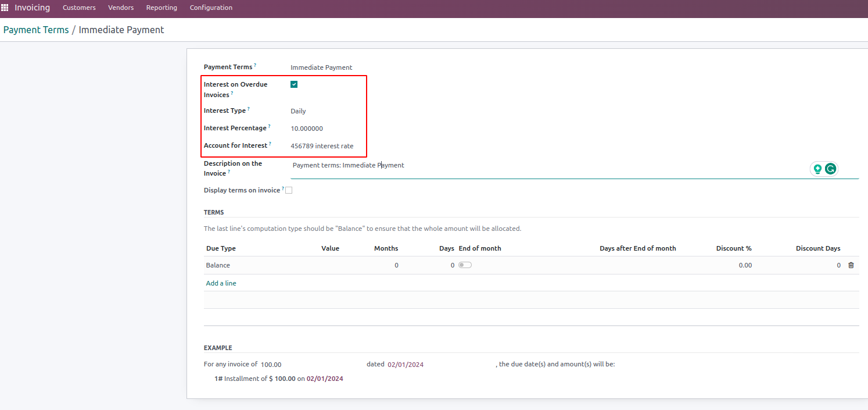Open the apps grid menu icon
The width and height of the screenshot is (868, 410).
point(5,8)
